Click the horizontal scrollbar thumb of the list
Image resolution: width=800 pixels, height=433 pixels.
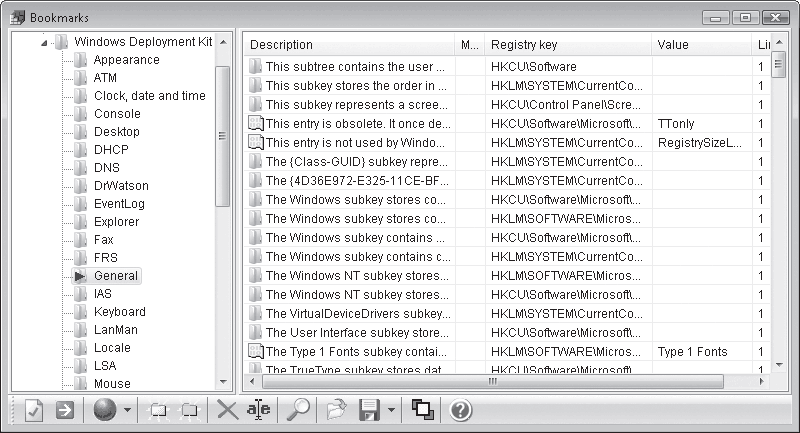pos(492,381)
